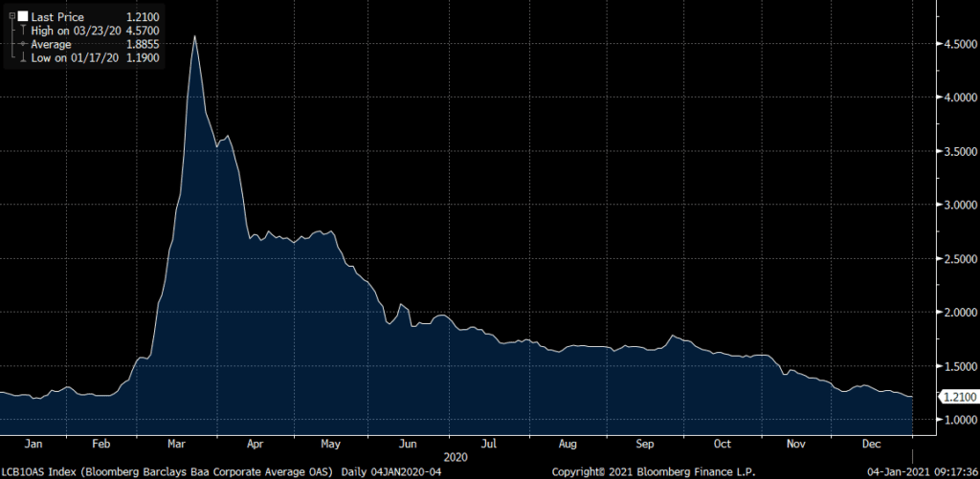The height and width of the screenshot is (479, 980).
Task: Click the Jul label on the time axis
Action: coord(489,444)
